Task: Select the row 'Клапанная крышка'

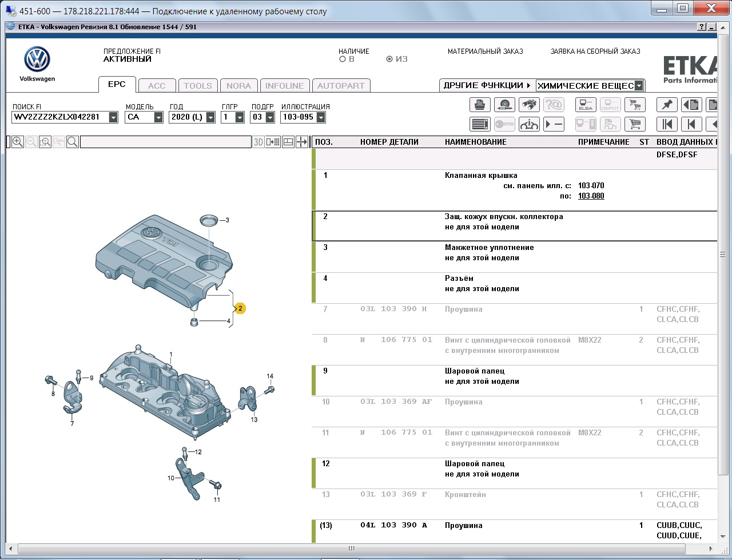Action: click(515, 190)
